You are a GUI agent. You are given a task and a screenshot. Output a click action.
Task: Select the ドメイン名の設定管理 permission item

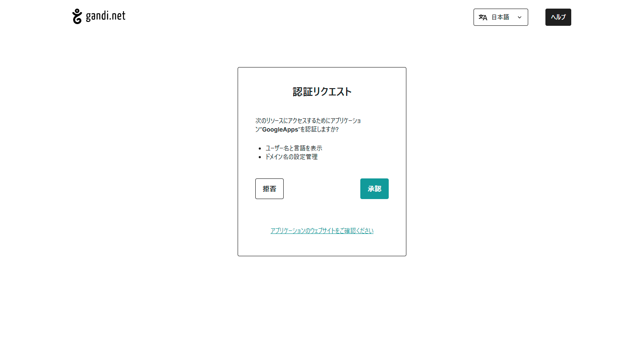(x=291, y=157)
